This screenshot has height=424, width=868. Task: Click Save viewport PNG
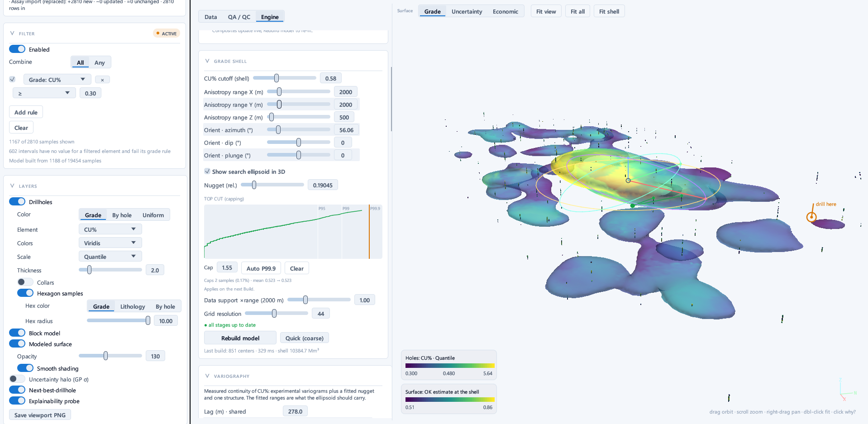pos(40,415)
